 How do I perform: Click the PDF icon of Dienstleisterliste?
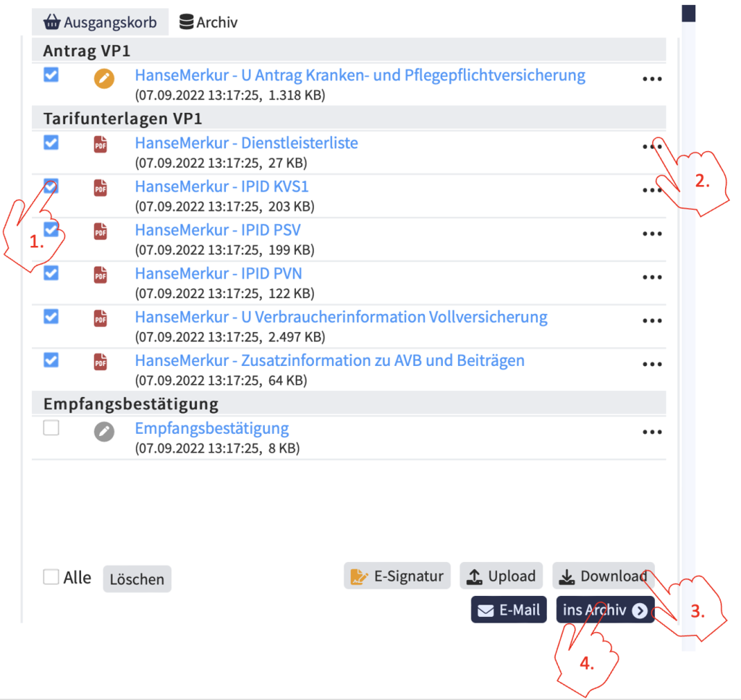coord(100,145)
